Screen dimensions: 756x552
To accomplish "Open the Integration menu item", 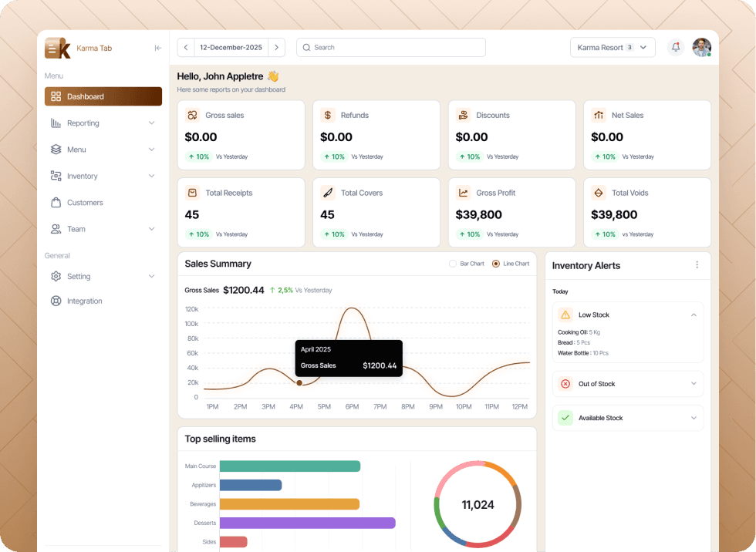I will coord(103,301).
